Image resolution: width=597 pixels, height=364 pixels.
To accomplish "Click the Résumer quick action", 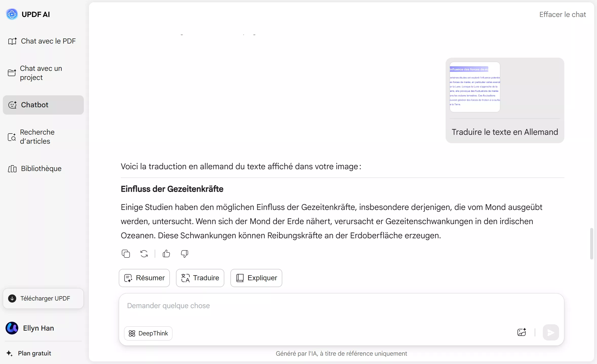I will click(x=144, y=278).
